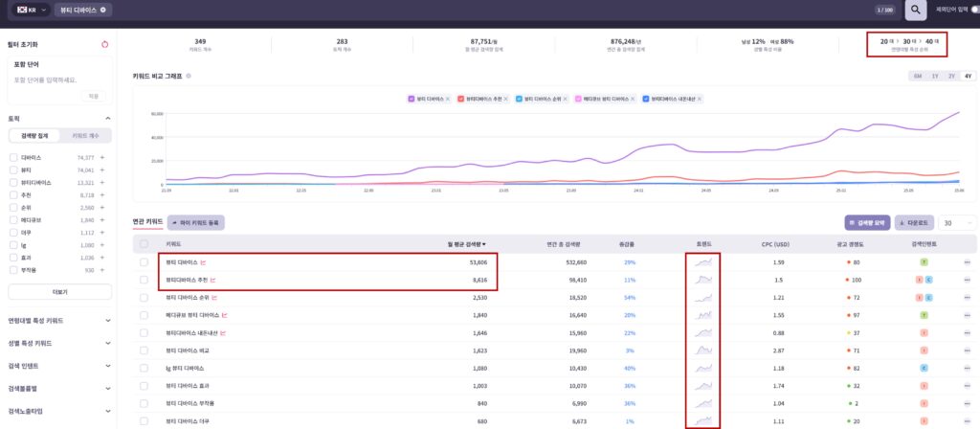Remove the 뷰티 디바이스 search keyword chip

click(x=105, y=10)
